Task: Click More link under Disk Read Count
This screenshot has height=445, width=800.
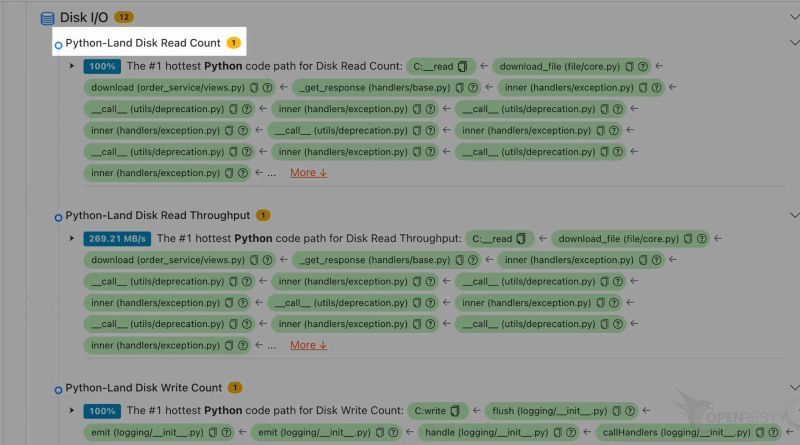Action: (309, 173)
